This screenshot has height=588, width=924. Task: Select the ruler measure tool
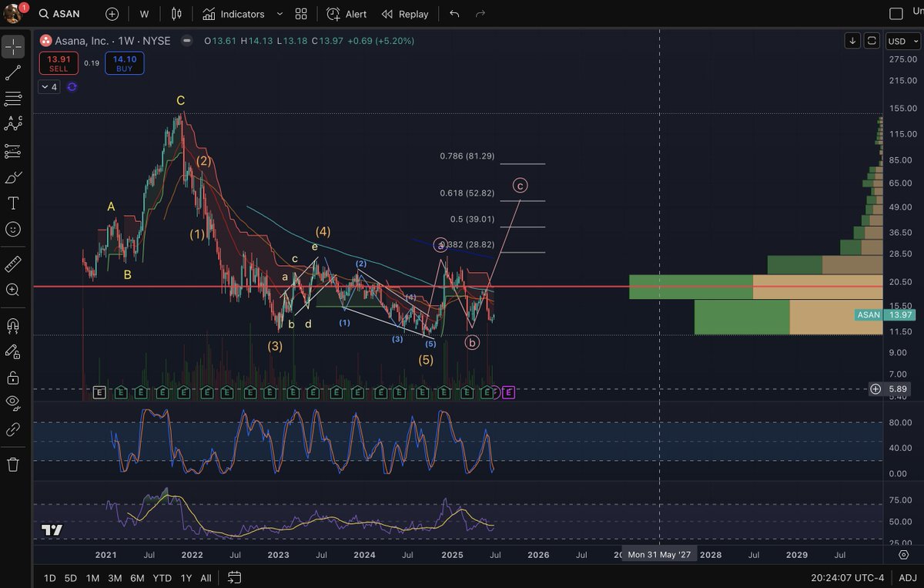pyautogui.click(x=13, y=264)
